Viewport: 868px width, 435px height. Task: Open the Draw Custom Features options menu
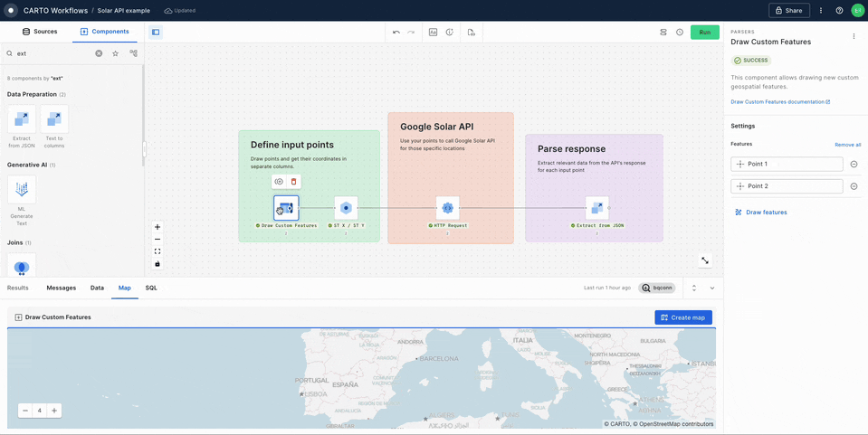(854, 37)
